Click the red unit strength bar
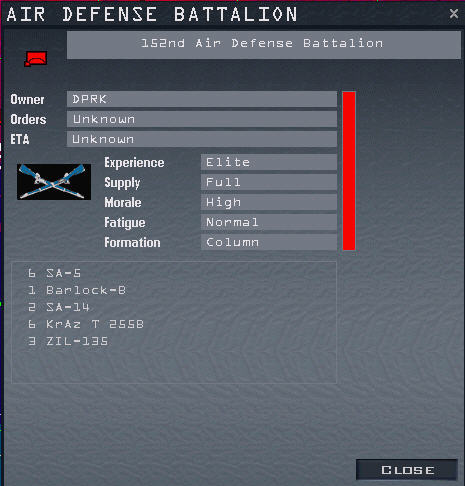 349,171
